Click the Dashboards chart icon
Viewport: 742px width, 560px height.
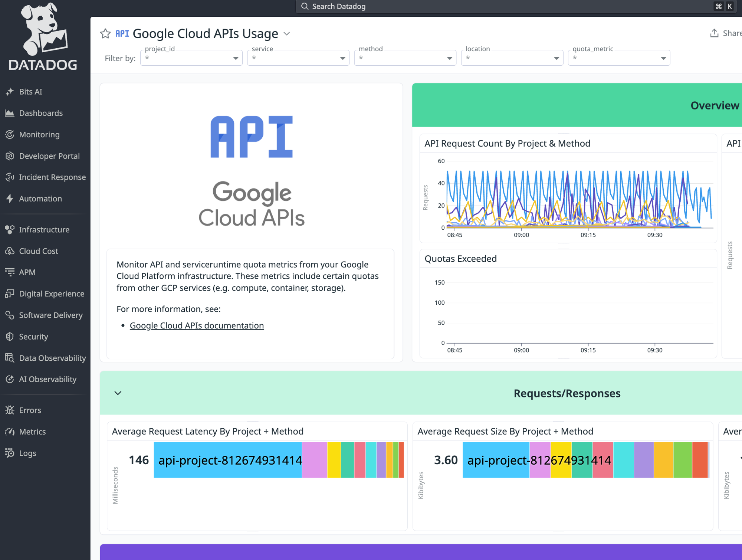coord(10,113)
